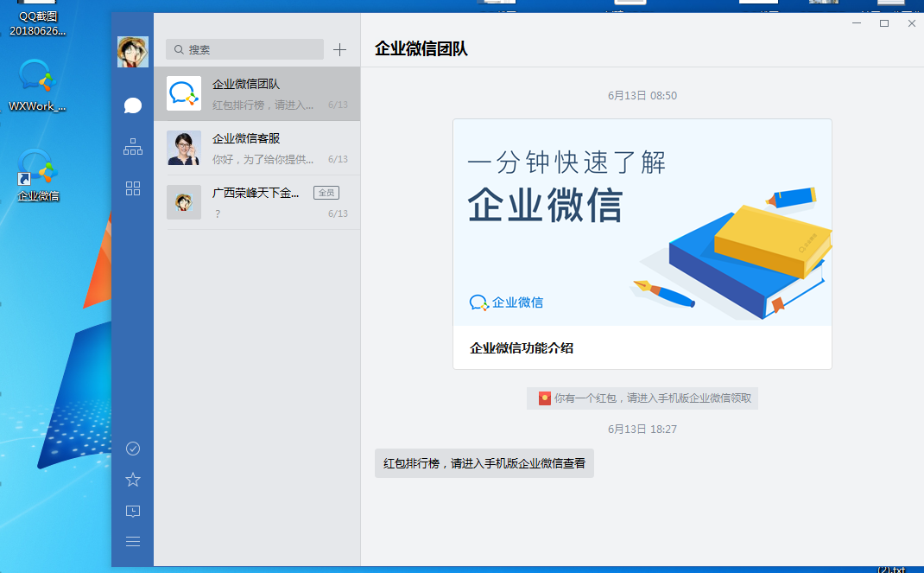This screenshot has width=924, height=573.
Task: Open the 企业微信客服 conversation
Action: pos(257,148)
